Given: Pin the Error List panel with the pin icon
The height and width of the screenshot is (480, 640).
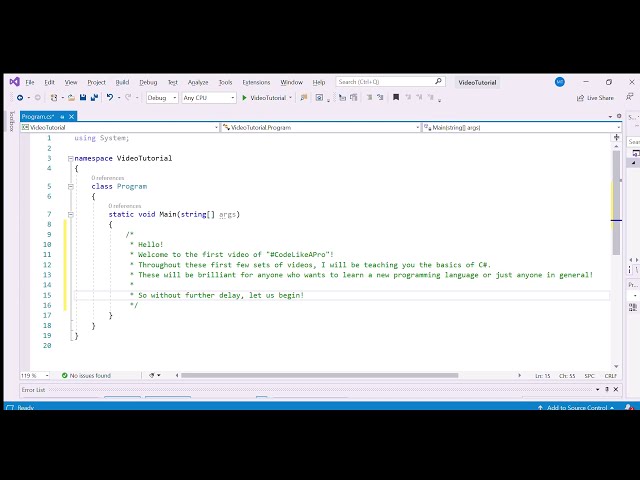Looking at the screenshot, I should [x=607, y=389].
